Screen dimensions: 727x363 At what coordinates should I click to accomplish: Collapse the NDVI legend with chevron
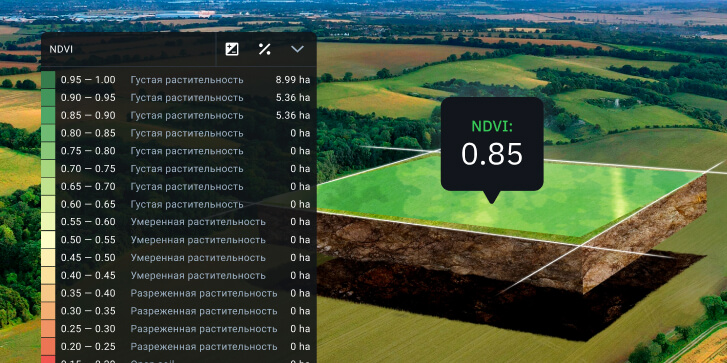click(297, 49)
